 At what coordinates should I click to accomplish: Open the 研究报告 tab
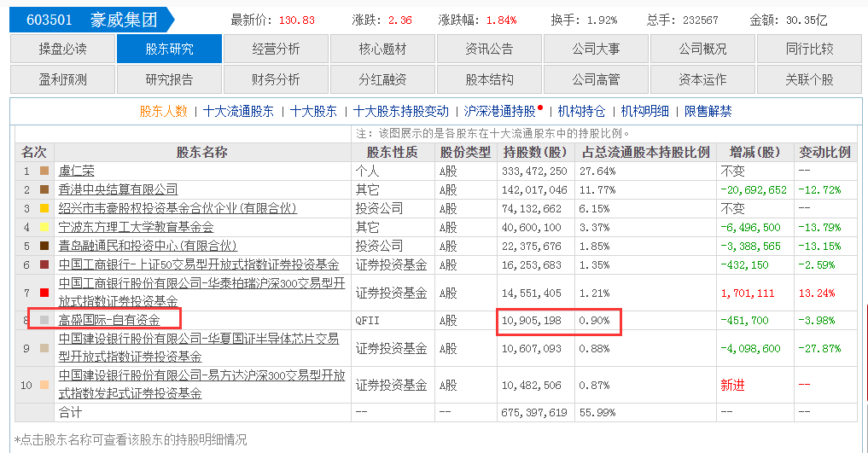pos(169,79)
